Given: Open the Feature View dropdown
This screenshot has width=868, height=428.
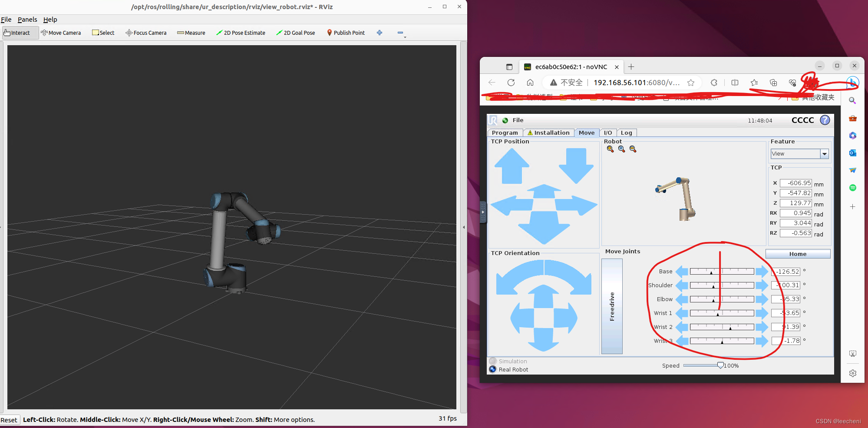Looking at the screenshot, I should click(x=800, y=154).
